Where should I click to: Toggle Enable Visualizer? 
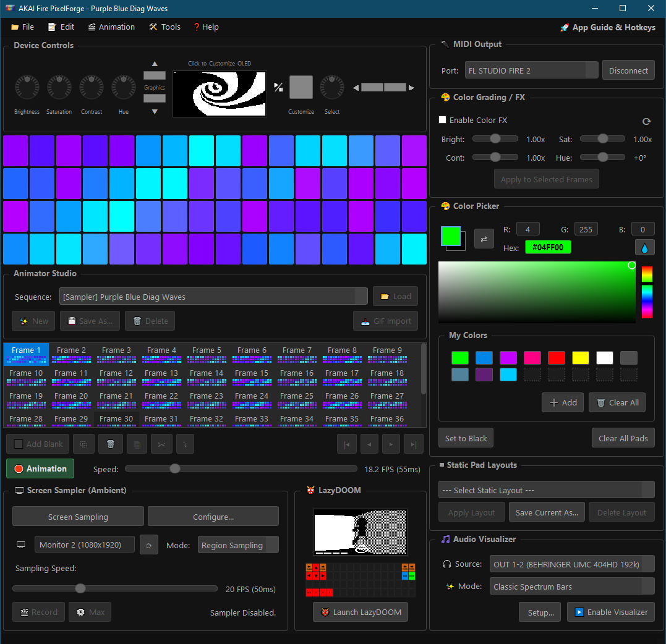[611, 612]
